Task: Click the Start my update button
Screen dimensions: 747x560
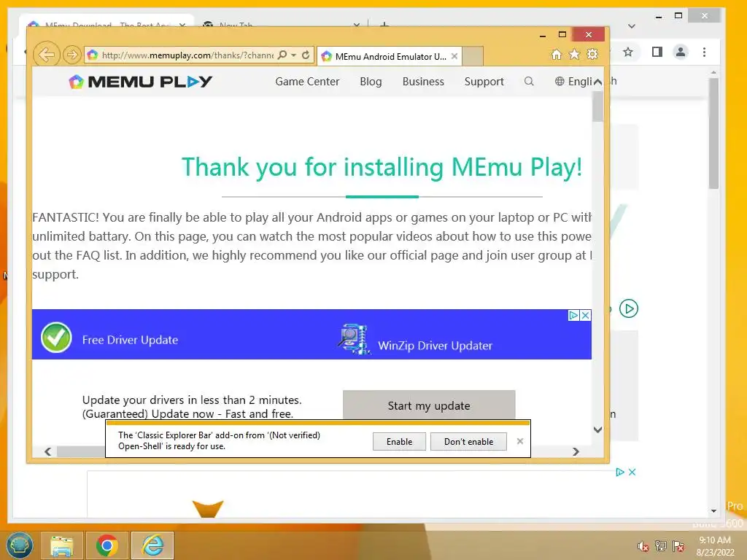Action: point(429,405)
